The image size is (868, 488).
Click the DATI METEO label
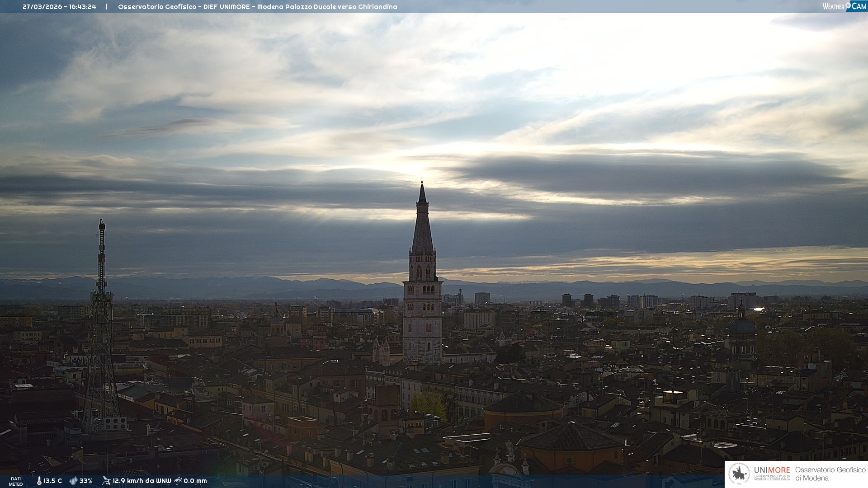(x=16, y=481)
